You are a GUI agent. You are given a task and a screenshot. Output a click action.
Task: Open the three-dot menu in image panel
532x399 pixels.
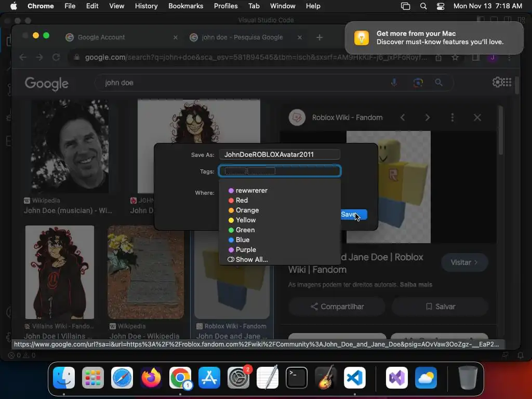point(453,117)
